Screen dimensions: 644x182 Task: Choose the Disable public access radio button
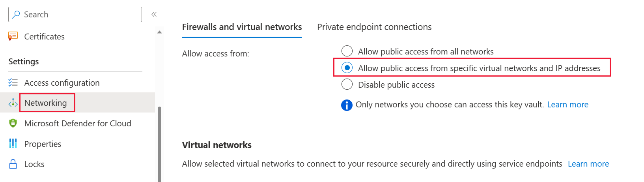click(x=347, y=84)
